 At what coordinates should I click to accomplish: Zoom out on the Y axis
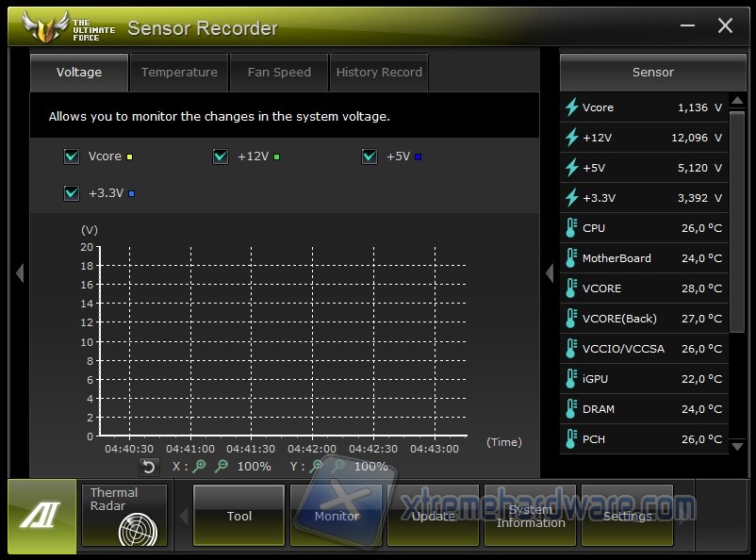(338, 466)
